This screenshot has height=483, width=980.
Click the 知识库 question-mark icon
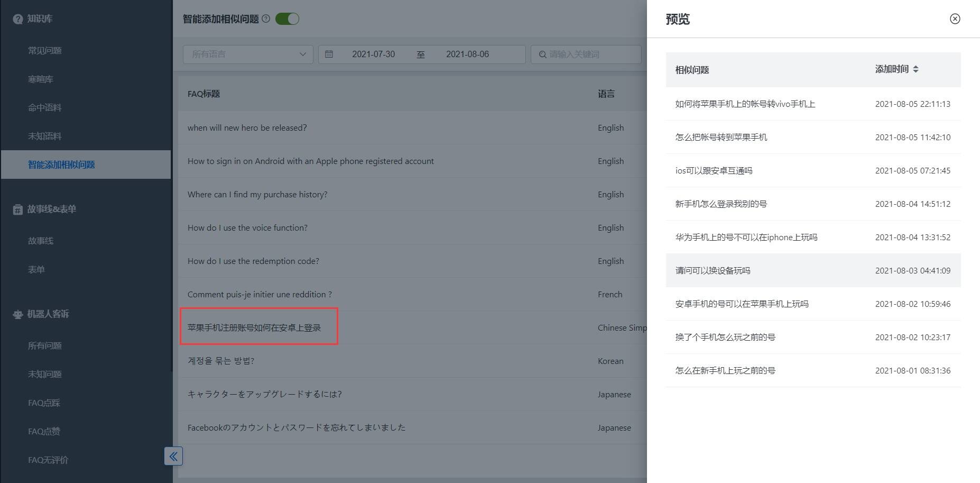click(x=17, y=19)
